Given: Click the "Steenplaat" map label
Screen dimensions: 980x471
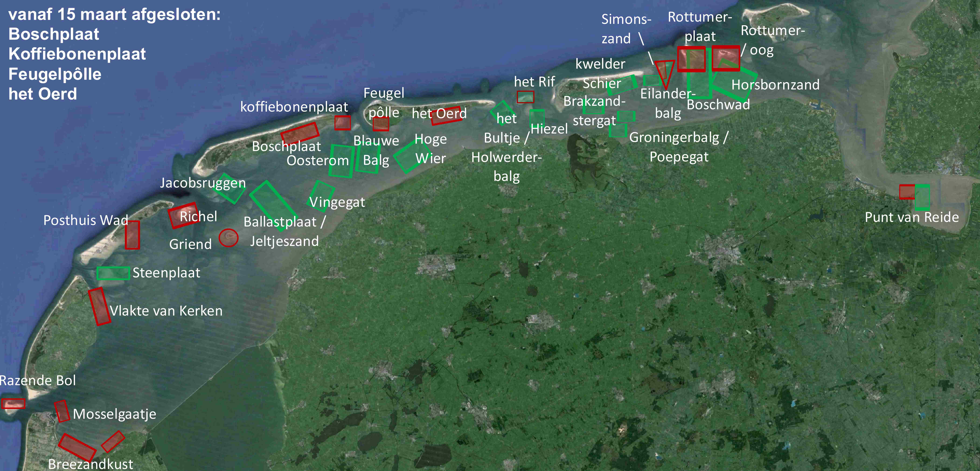Looking at the screenshot, I should [166, 273].
